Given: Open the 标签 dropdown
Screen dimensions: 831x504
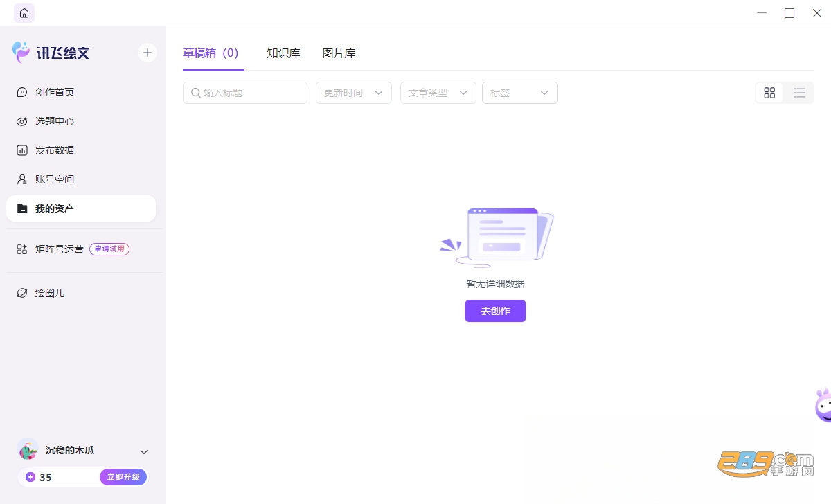Looking at the screenshot, I should (520, 93).
